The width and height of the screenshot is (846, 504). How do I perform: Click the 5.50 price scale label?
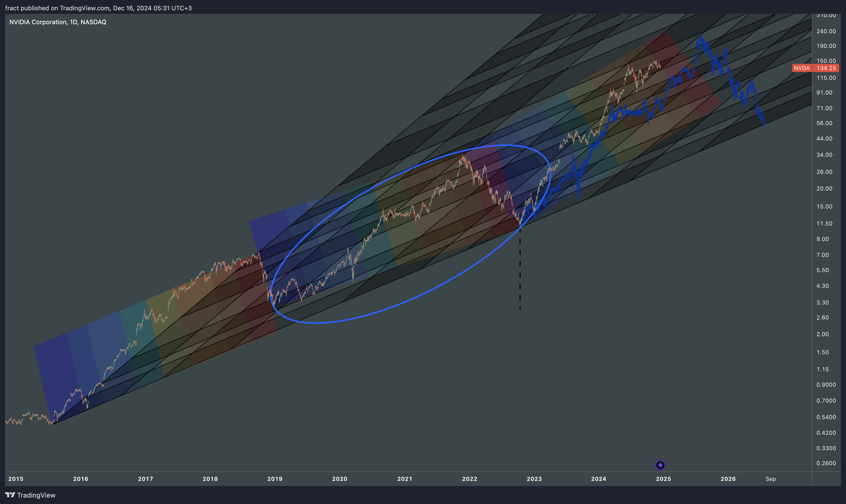point(823,270)
